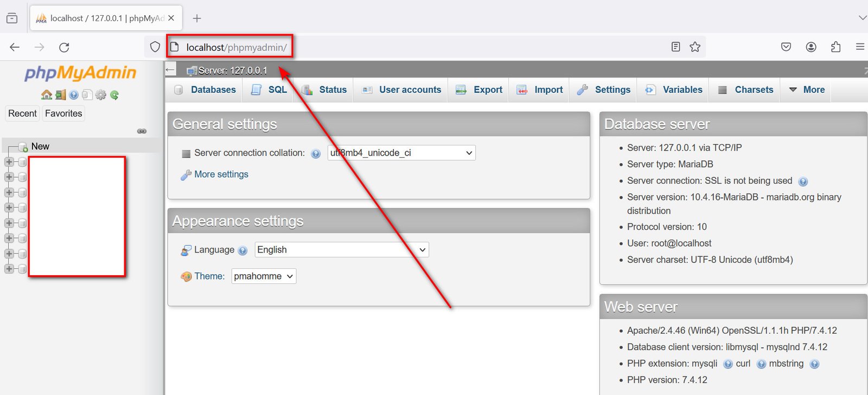Open navigation panel settings gear icon
Image resolution: width=868 pixels, height=395 pixels.
tap(101, 95)
